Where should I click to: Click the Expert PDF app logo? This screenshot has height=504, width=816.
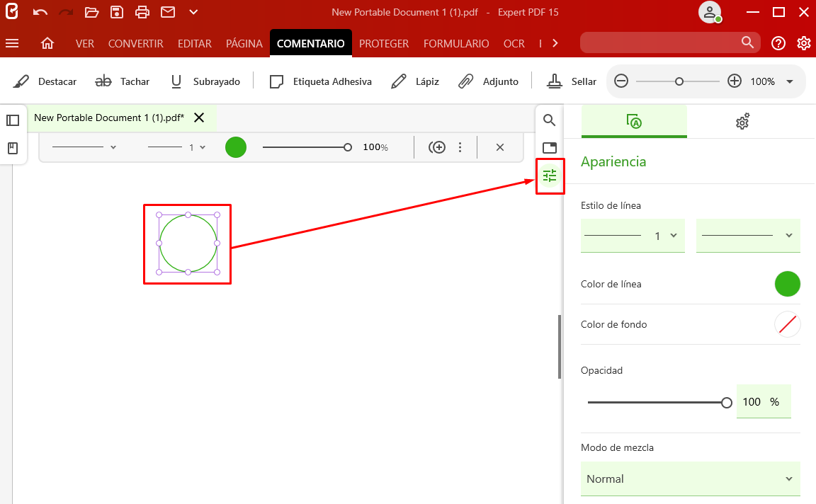[x=11, y=11]
